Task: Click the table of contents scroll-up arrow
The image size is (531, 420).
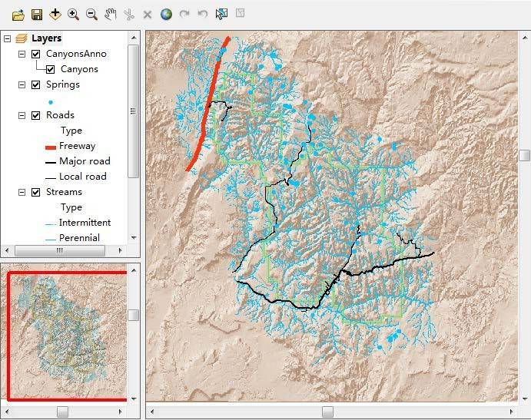Action: coord(134,37)
